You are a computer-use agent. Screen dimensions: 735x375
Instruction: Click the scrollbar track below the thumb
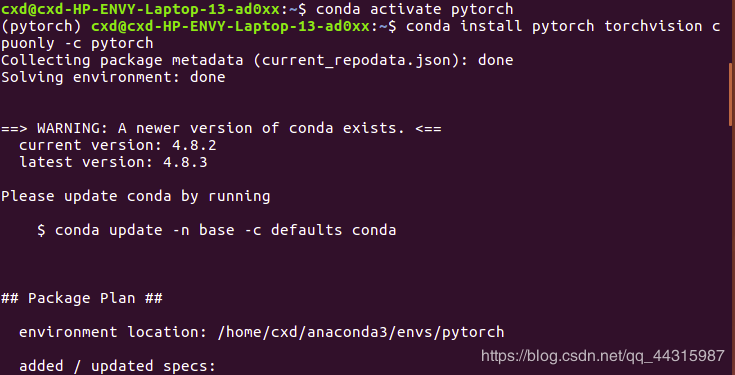pyautogui.click(x=731, y=248)
